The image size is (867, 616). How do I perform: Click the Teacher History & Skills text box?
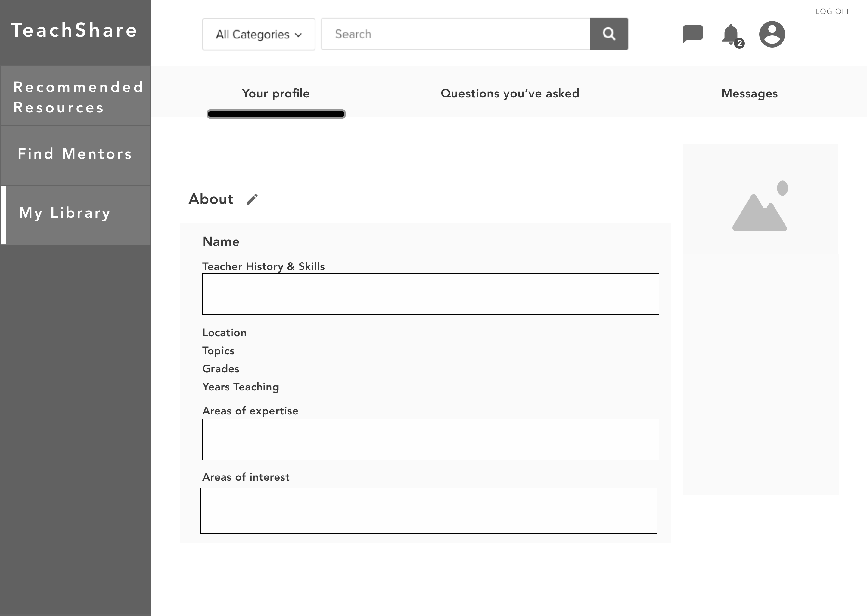coord(430,294)
